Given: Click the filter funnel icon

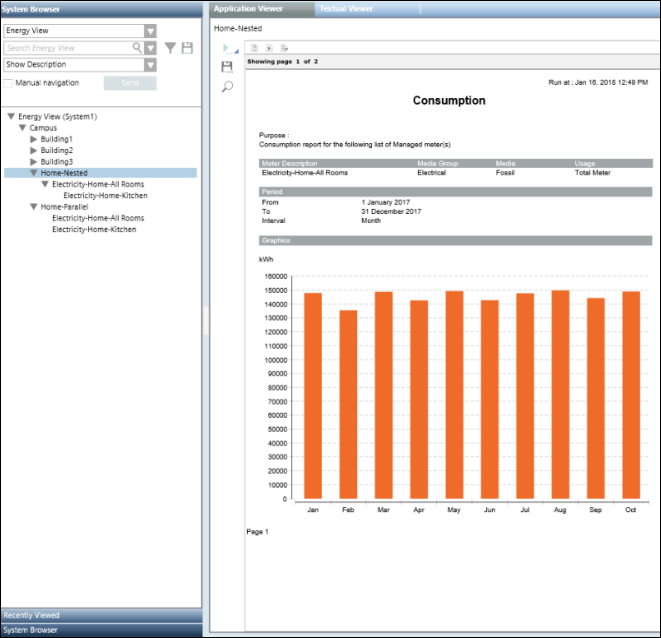Looking at the screenshot, I should click(170, 48).
